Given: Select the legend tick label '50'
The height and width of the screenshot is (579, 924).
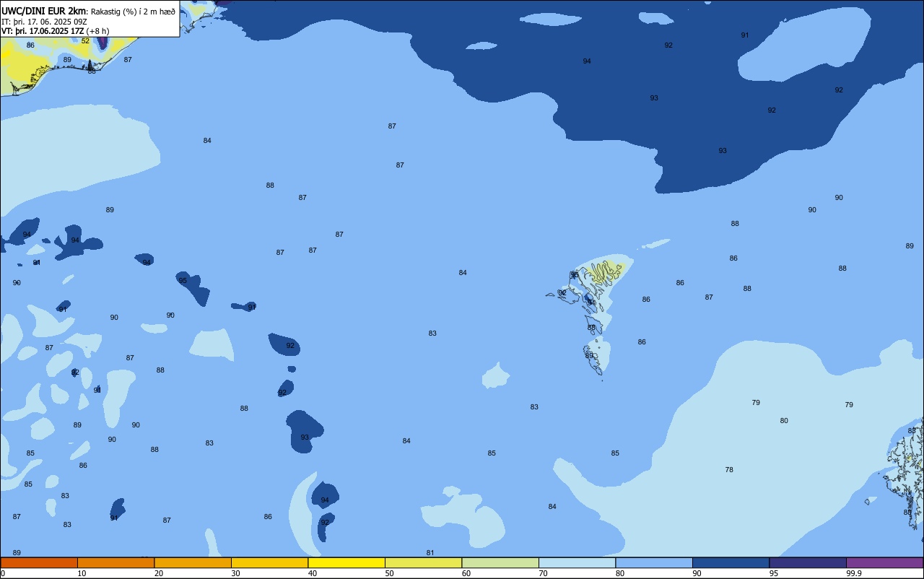Looking at the screenshot, I should click(389, 573).
